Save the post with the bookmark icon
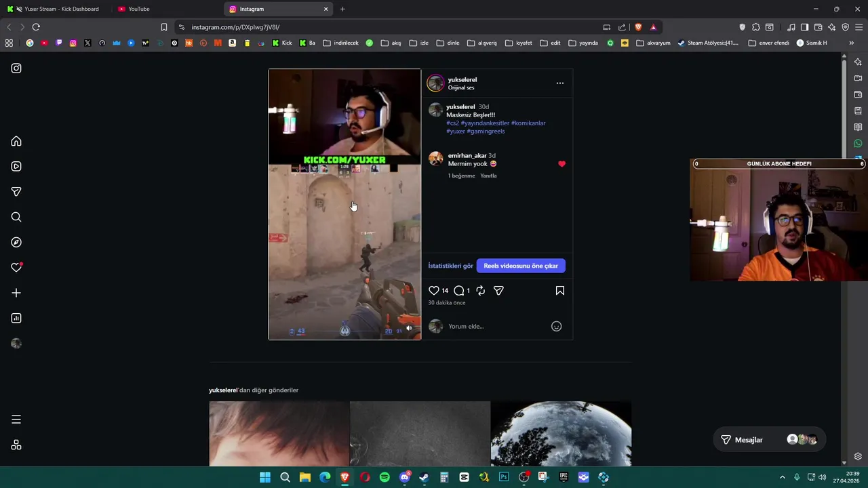This screenshot has width=868, height=488. tap(560, 290)
